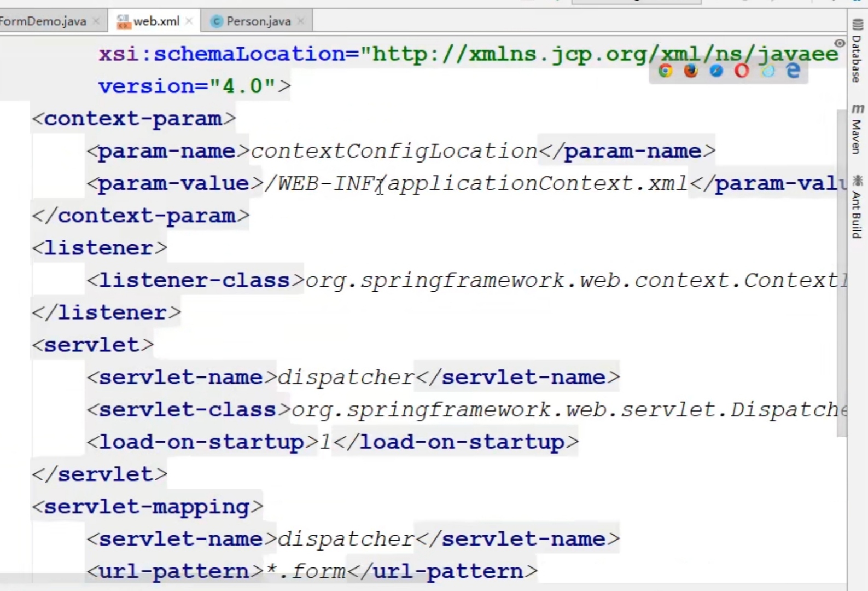Click the opening <servlet-mapping> tag
This screenshot has height=591, width=868.
pos(148,506)
